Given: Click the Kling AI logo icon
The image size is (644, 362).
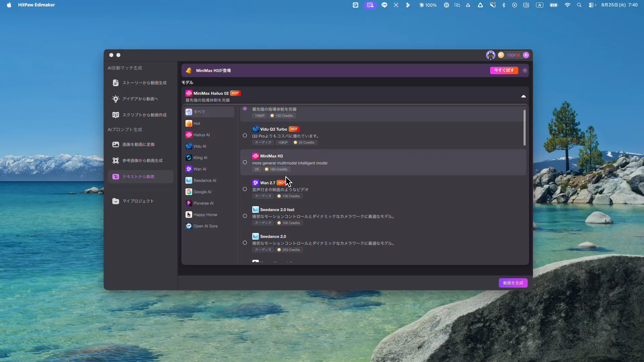Looking at the screenshot, I should [189, 158].
